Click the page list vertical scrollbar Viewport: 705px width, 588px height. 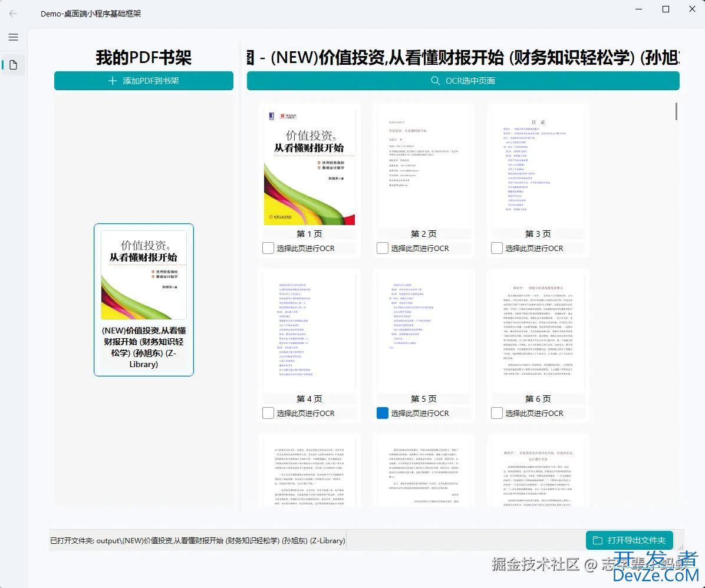(676, 111)
